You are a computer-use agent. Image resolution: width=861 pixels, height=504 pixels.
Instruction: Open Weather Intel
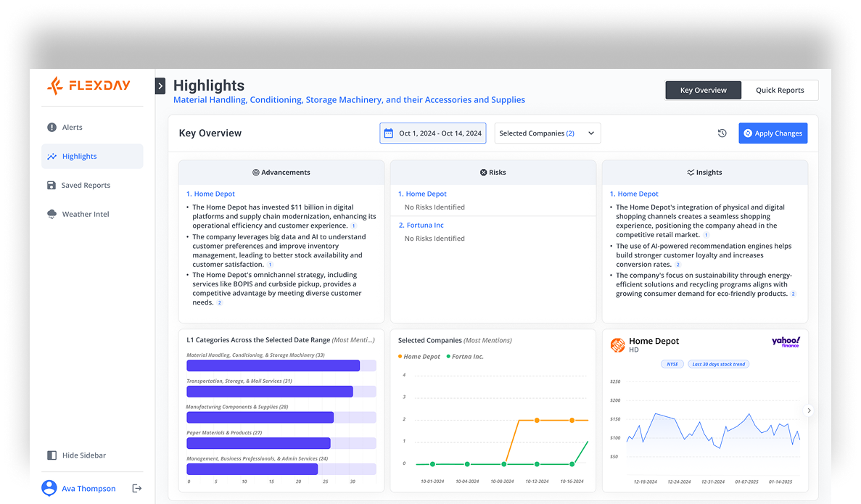[x=92, y=214]
